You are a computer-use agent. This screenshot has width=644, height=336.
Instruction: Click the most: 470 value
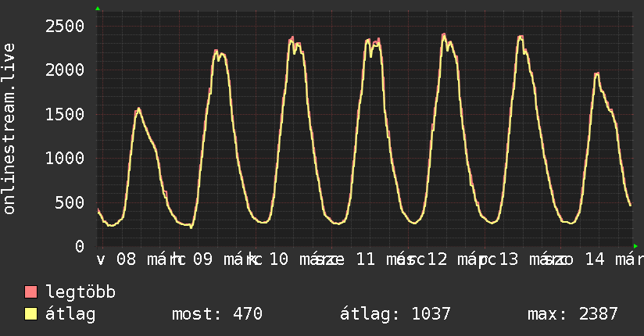tap(216, 314)
